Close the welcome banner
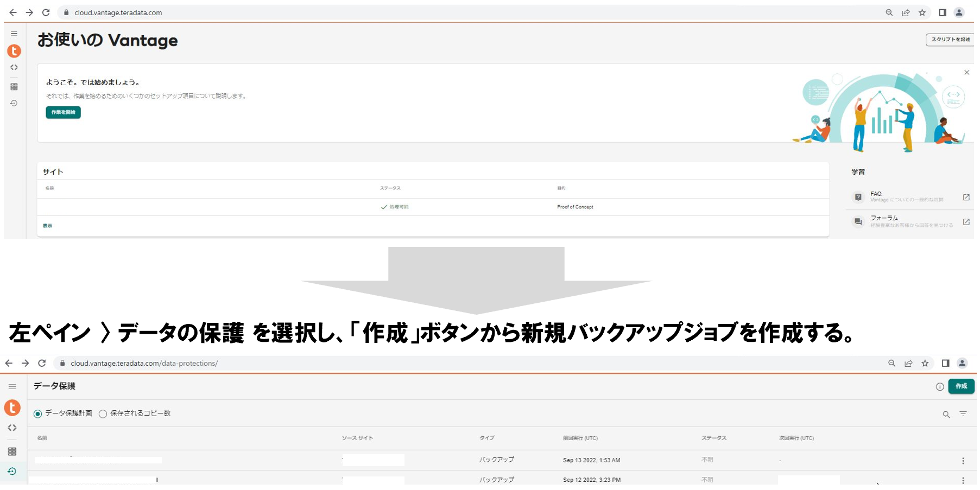980x490 pixels. tap(966, 72)
